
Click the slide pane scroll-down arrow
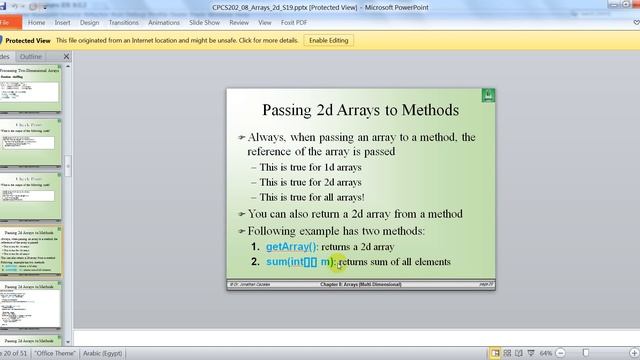coord(68,342)
